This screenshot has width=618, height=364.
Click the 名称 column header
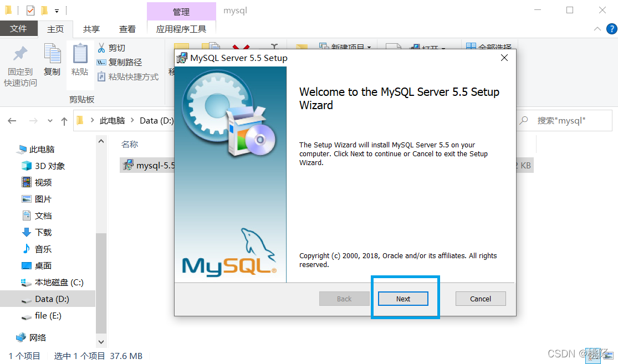pos(130,144)
